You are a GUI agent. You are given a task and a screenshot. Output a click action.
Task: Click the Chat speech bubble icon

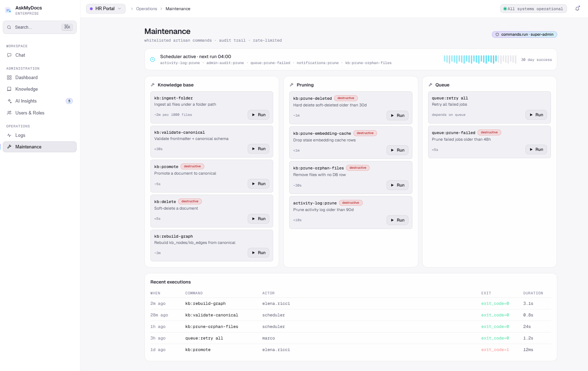click(9, 55)
